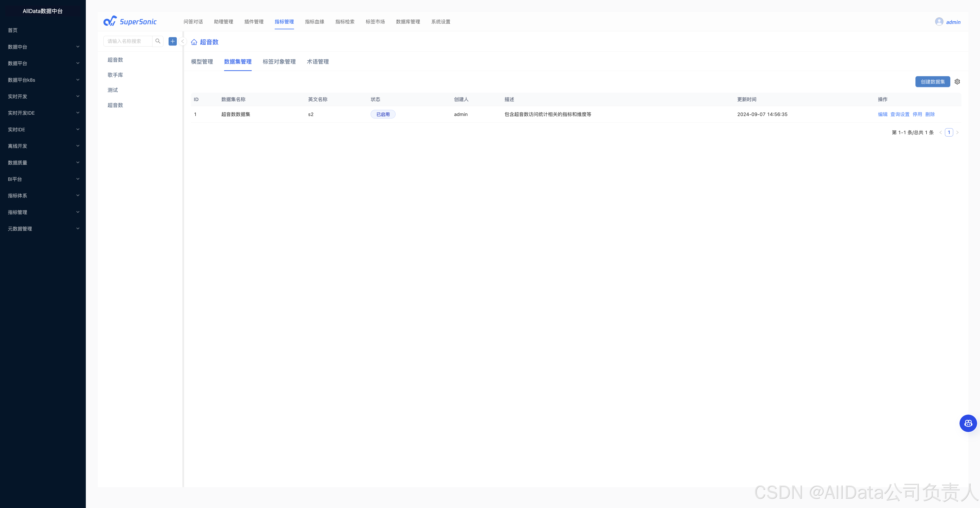Switch to the 模型管理 tab
980x508 pixels.
[x=202, y=62]
